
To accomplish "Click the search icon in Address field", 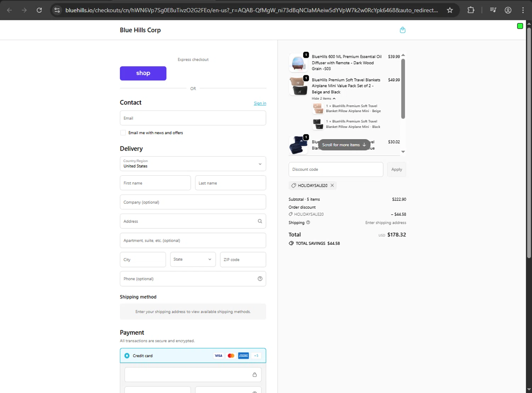I will pyautogui.click(x=260, y=221).
